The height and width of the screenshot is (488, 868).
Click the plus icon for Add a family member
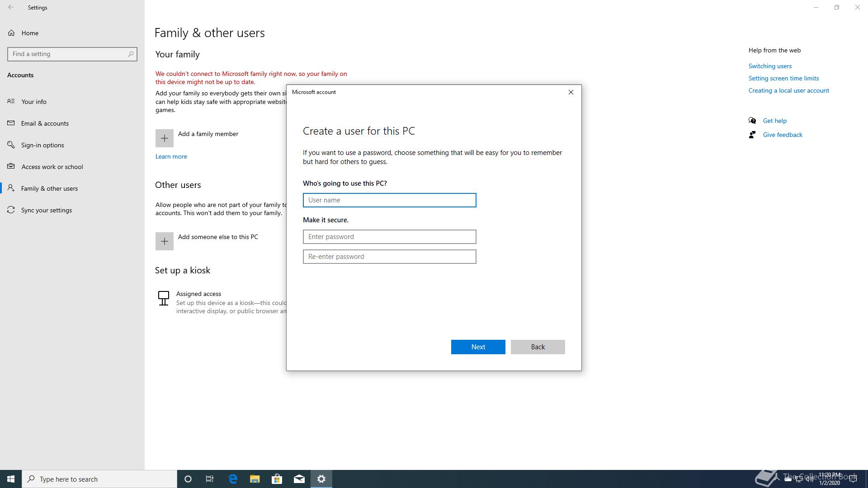165,138
